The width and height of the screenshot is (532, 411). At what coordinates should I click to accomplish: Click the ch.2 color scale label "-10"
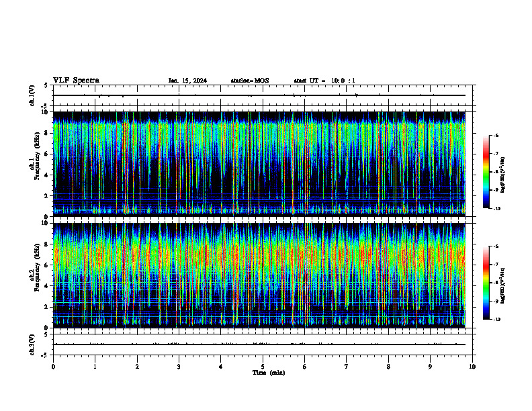[496, 320]
